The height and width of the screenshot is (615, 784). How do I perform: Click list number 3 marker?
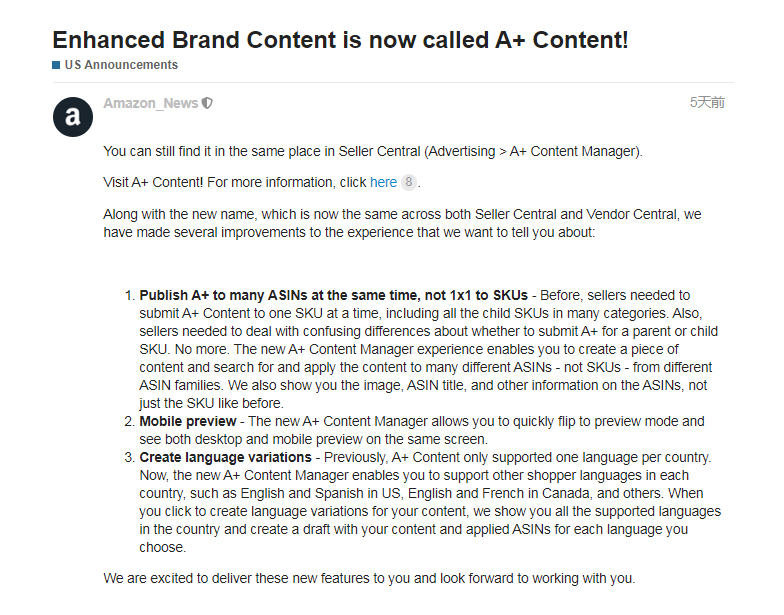click(x=130, y=458)
